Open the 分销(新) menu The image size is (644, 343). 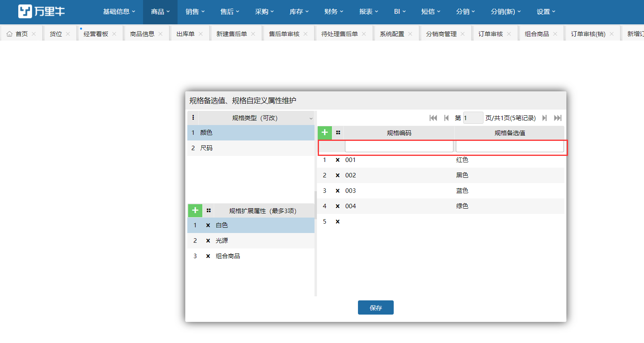(x=506, y=12)
